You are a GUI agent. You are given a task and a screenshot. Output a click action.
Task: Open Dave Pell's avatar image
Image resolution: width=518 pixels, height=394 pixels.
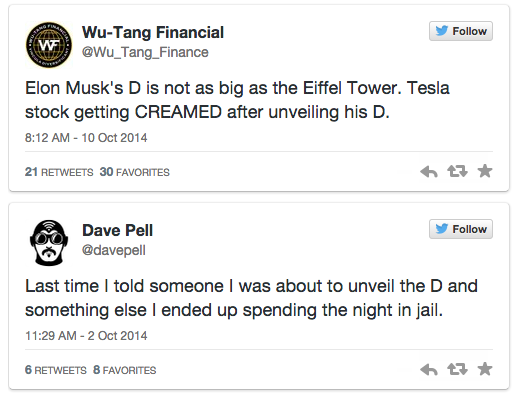49,243
